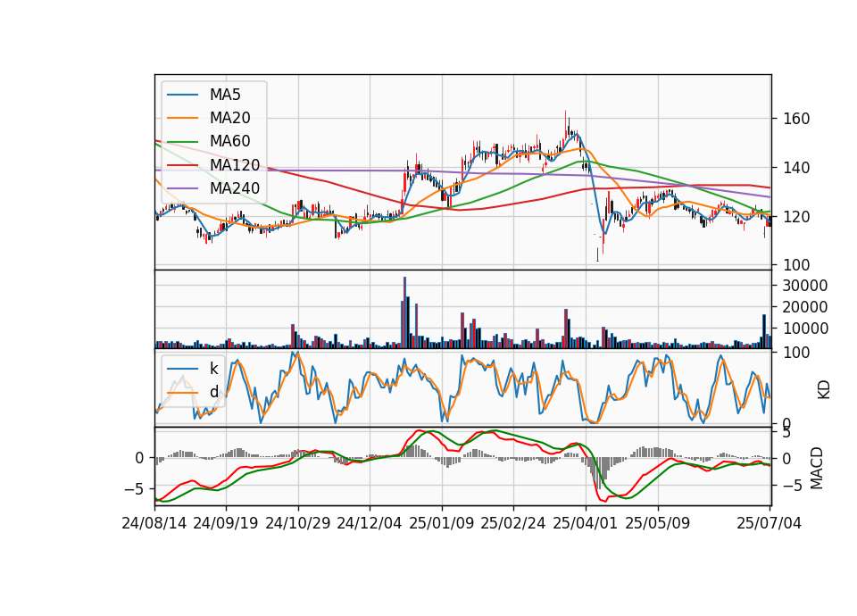This screenshot has width=857, height=616.
Task: Click the MA60 legend label
Action: click(229, 141)
